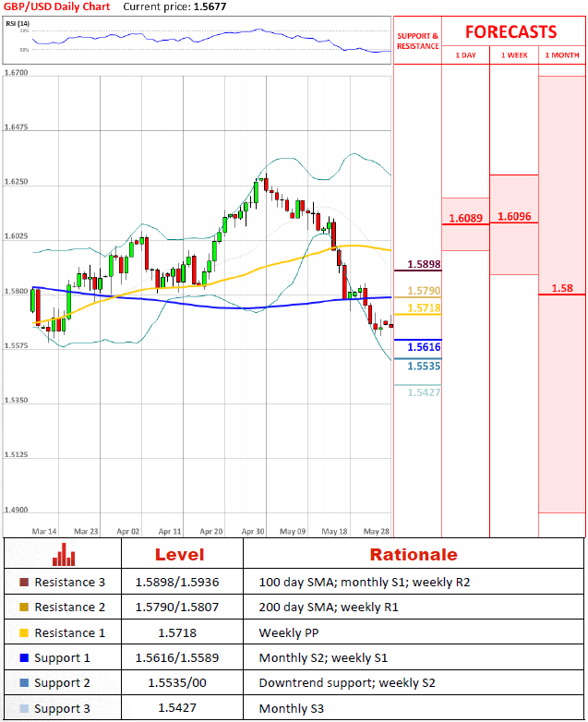Click the 1.6096 one-week forecast value
This screenshot has height=722, width=588.
pyautogui.click(x=514, y=216)
